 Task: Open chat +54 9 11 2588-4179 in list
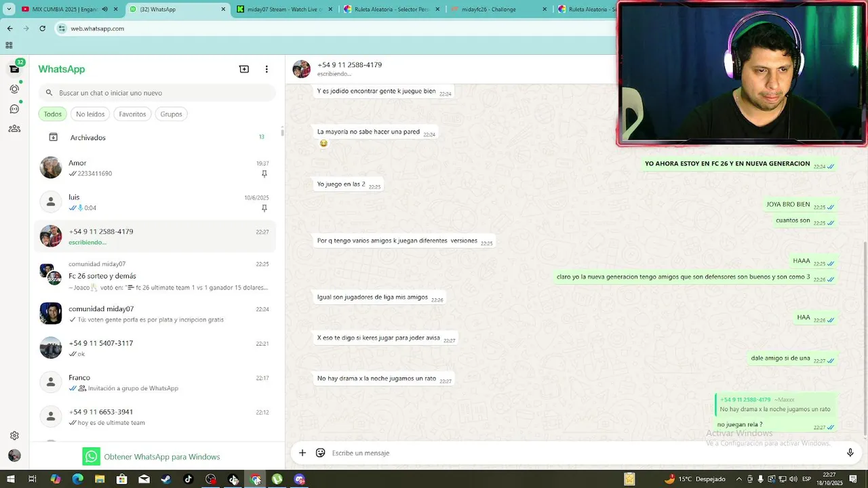point(155,237)
